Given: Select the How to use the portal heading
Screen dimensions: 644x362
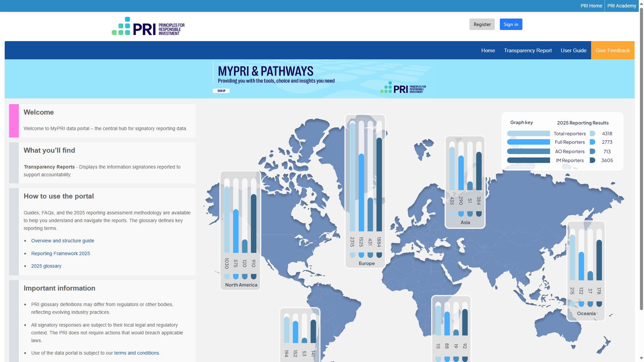Looking at the screenshot, I should click(59, 196).
